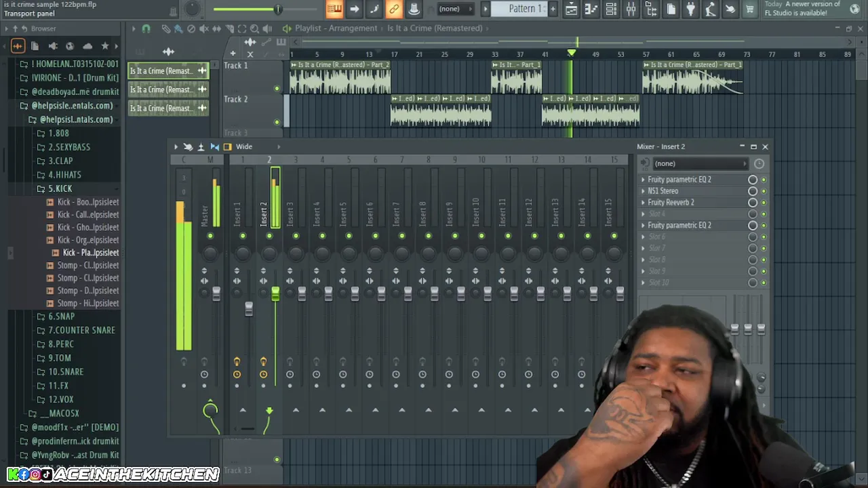The width and height of the screenshot is (868, 488).
Task: Click the Mixer clock latency icon
Action: 759,163
